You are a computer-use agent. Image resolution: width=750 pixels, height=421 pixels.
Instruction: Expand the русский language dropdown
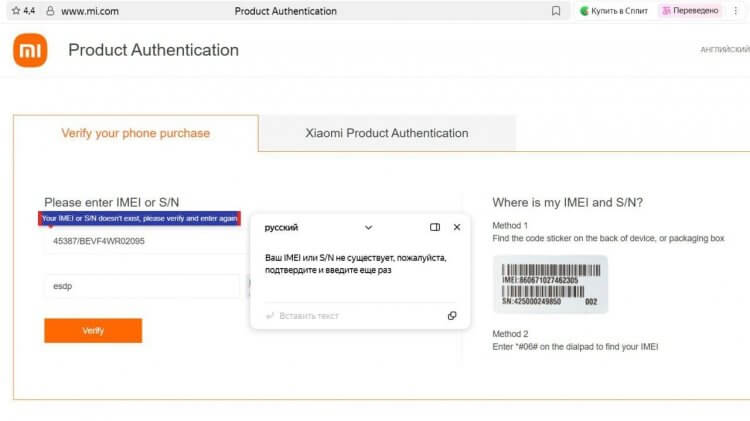click(368, 227)
